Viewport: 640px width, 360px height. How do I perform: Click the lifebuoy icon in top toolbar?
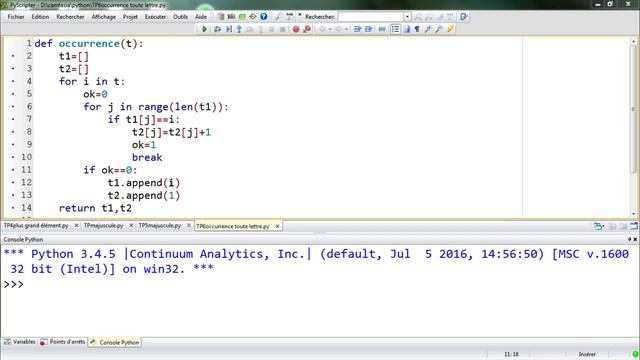tap(253, 16)
